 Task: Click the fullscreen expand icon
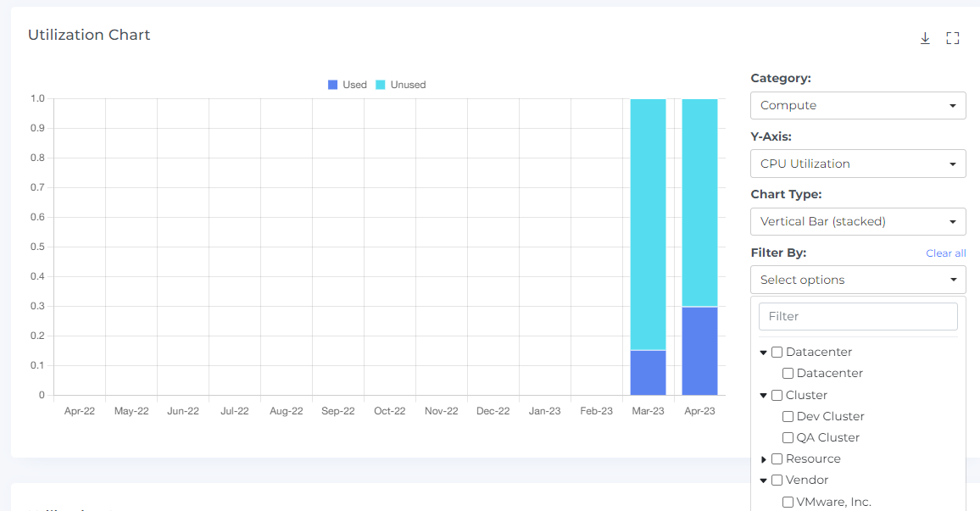952,38
